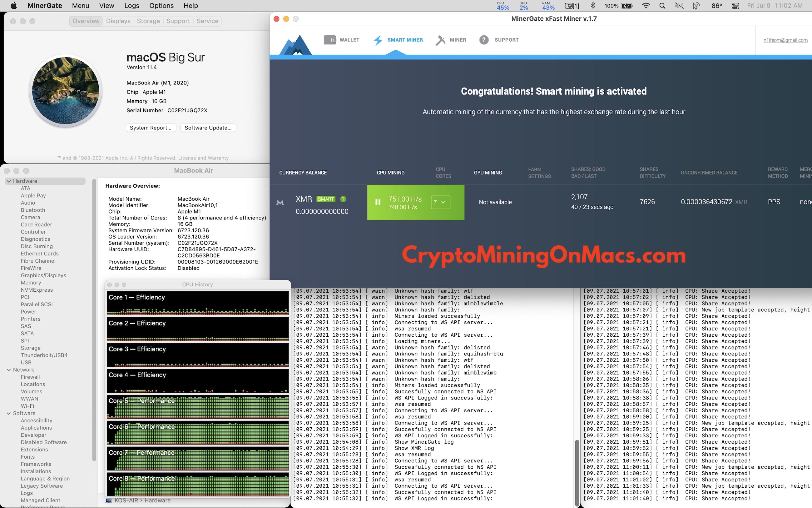Image resolution: width=812 pixels, height=508 pixels.
Task: Click the System Report button
Action: click(x=151, y=128)
